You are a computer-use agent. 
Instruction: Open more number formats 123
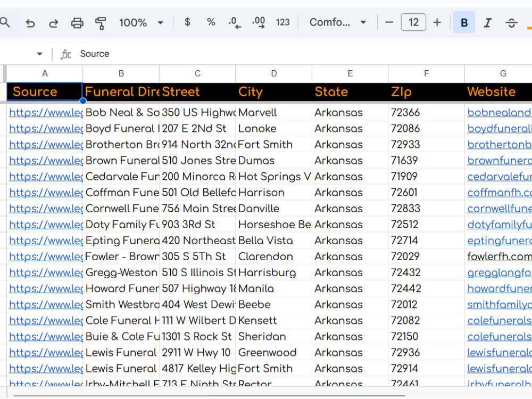[x=282, y=22]
